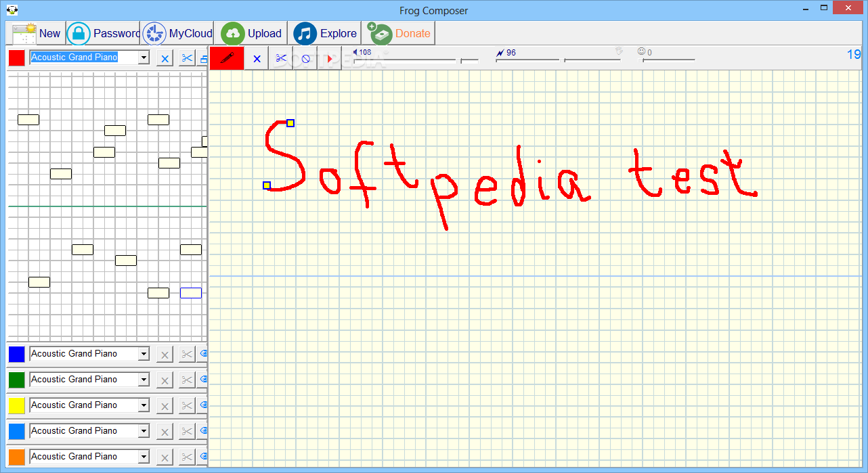
Task: Click the X icon on the dark blue track
Action: pyautogui.click(x=165, y=355)
